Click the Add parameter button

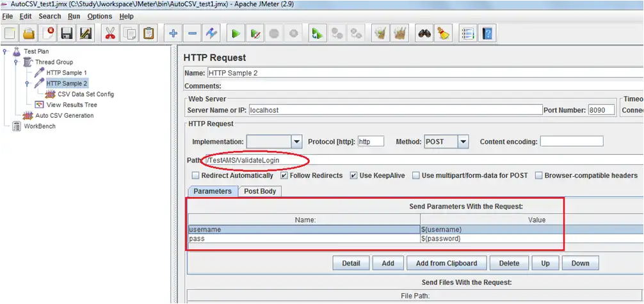pyautogui.click(x=388, y=263)
